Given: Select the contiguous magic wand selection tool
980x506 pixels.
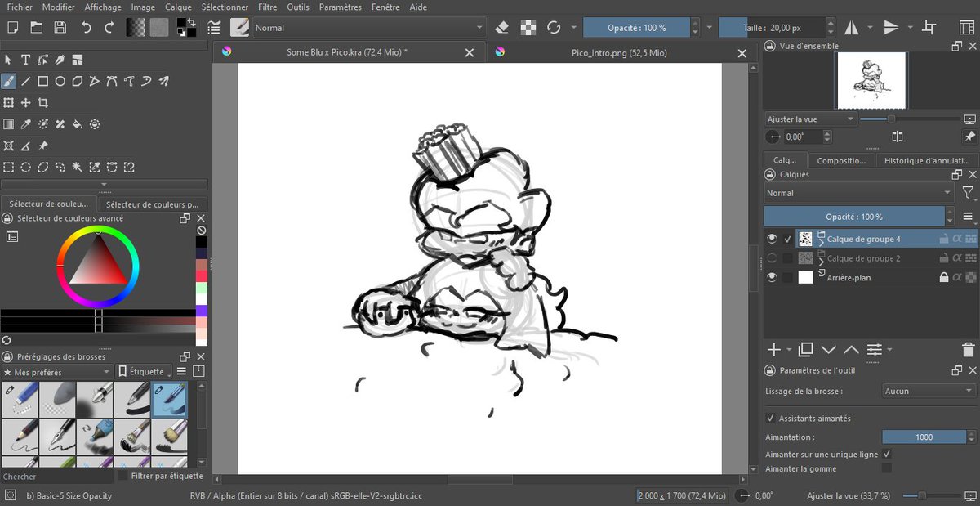Looking at the screenshot, I should coord(78,168).
